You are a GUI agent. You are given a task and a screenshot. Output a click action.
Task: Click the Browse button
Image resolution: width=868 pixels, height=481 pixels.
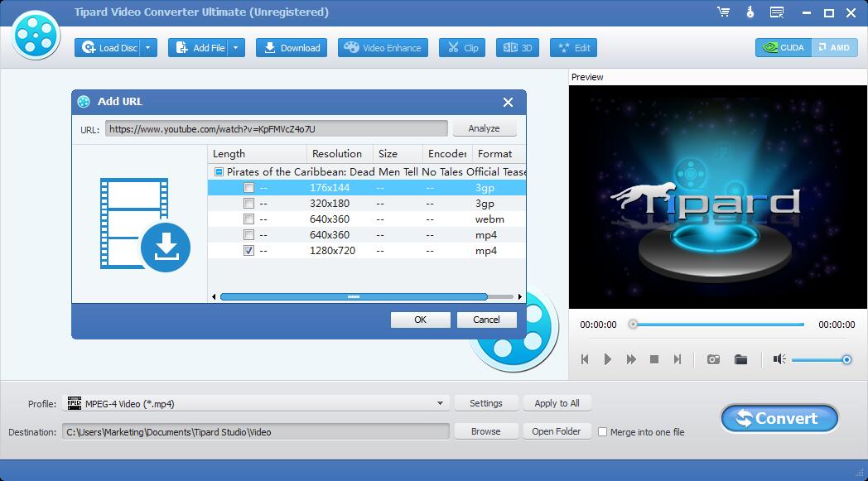pos(486,431)
